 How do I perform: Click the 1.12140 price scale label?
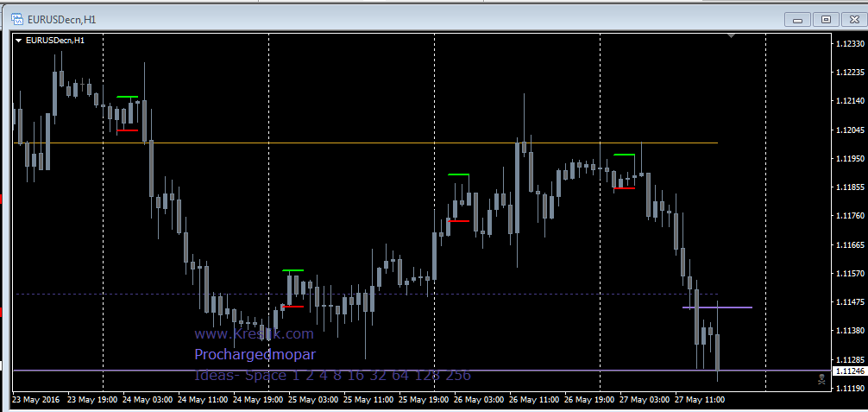(x=852, y=101)
